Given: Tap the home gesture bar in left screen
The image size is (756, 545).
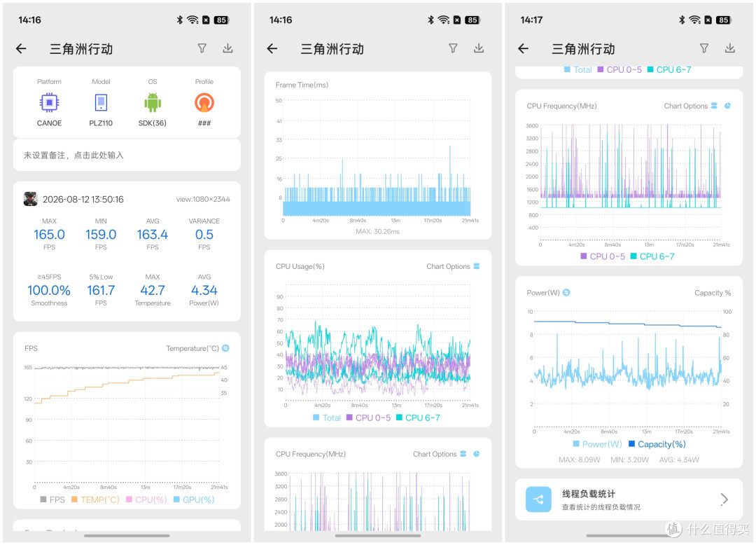Looking at the screenshot, I should click(x=127, y=535).
